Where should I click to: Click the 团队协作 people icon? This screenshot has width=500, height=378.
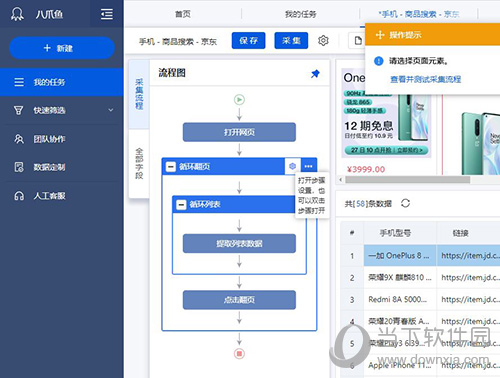click(19, 139)
